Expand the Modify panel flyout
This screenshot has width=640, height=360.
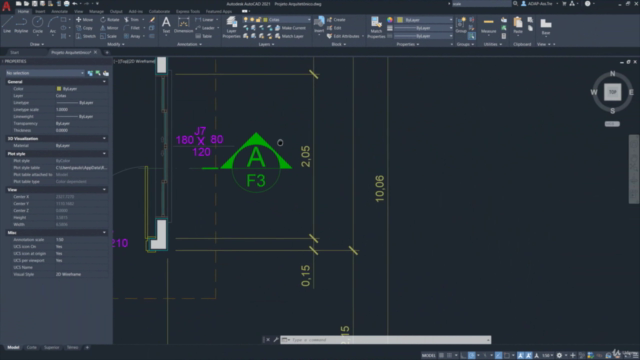[x=116, y=44]
